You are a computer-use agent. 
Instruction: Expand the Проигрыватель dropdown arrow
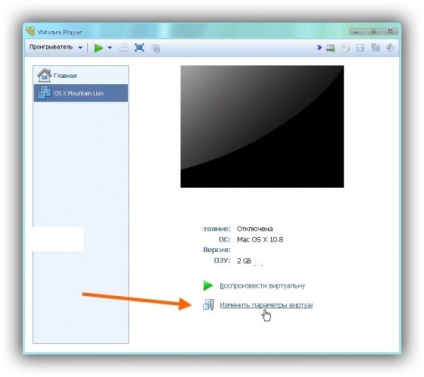[80, 48]
